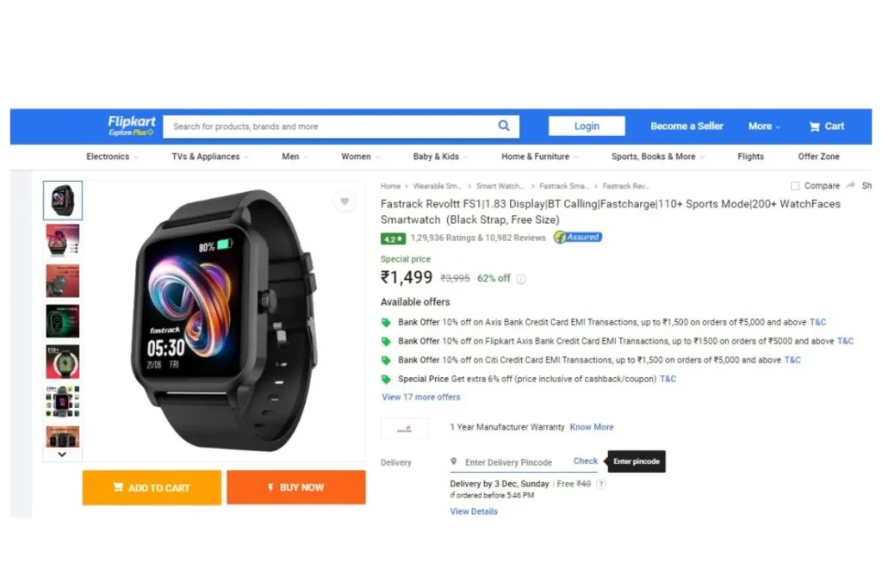The height and width of the screenshot is (588, 882).
Task: Click the BUY NOW button
Action: (296, 487)
